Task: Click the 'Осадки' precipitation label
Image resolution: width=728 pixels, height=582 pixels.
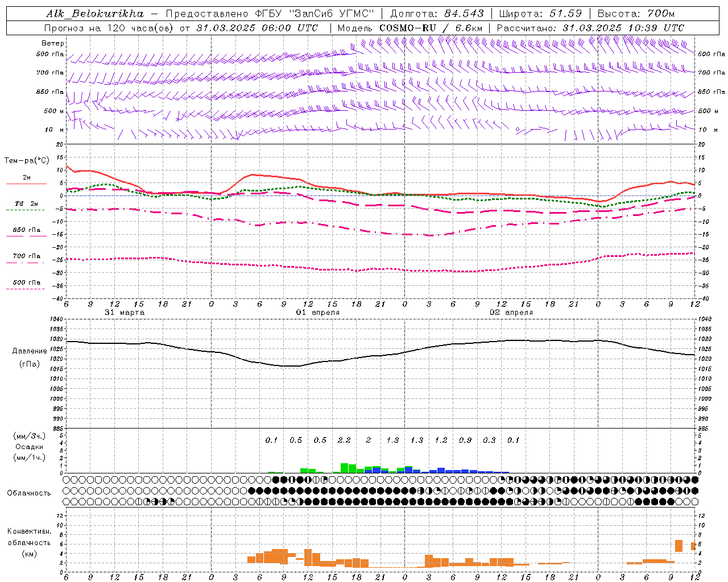Action: click(30, 447)
